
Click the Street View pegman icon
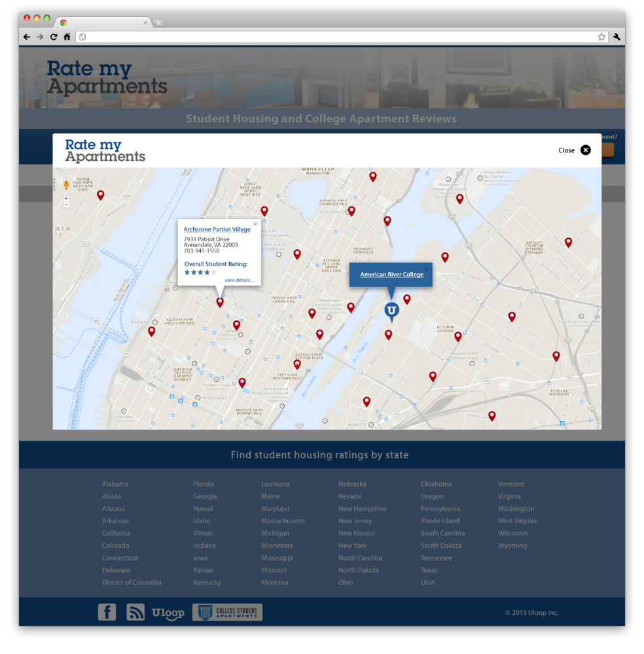click(66, 185)
